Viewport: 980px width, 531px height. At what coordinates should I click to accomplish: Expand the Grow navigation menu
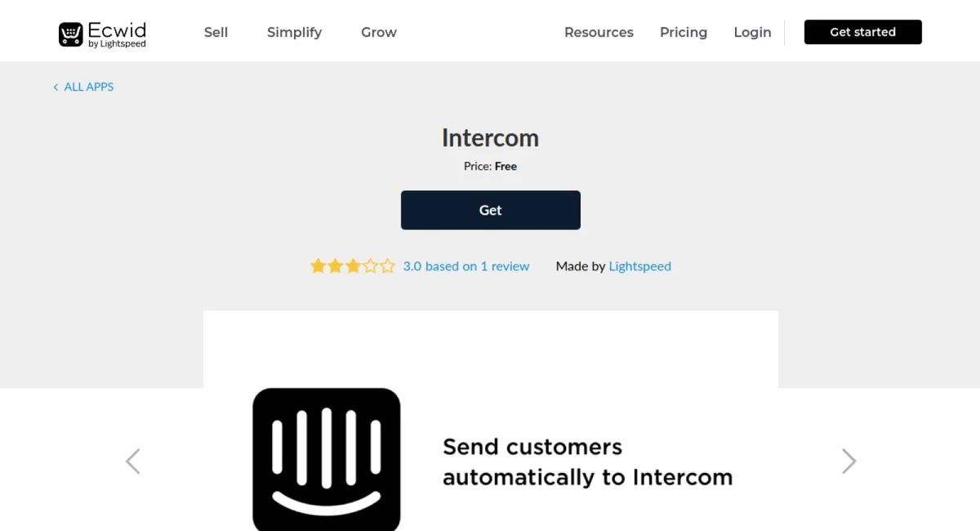click(378, 32)
